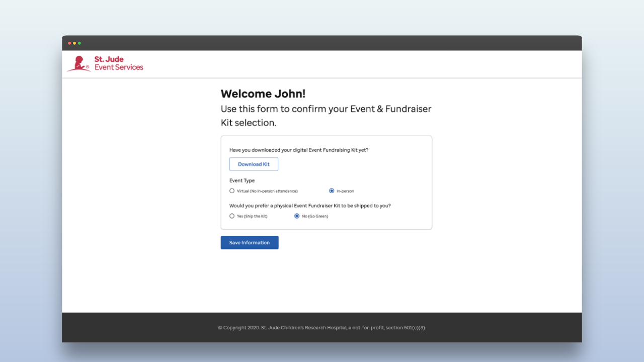Minimize the window using the yellow dot
644x362 pixels.
click(x=74, y=43)
